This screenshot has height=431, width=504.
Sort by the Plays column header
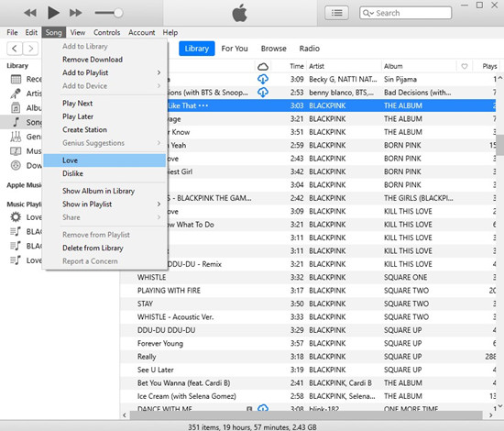[x=489, y=66]
